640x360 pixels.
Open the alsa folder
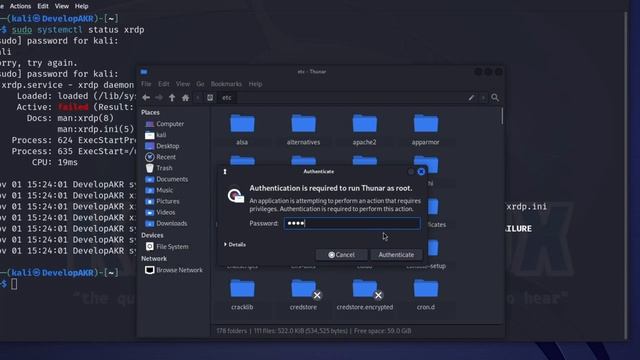242,130
